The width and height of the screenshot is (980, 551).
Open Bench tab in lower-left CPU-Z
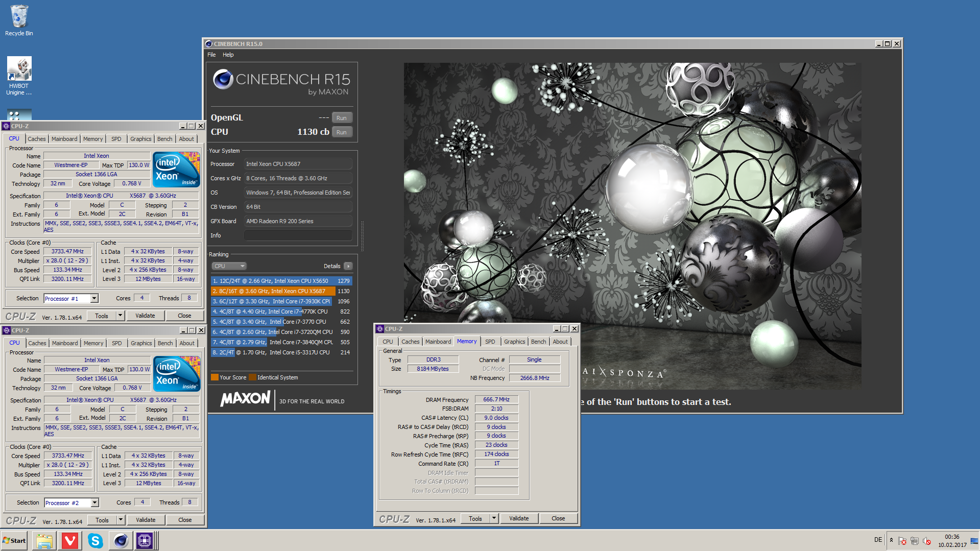click(165, 343)
